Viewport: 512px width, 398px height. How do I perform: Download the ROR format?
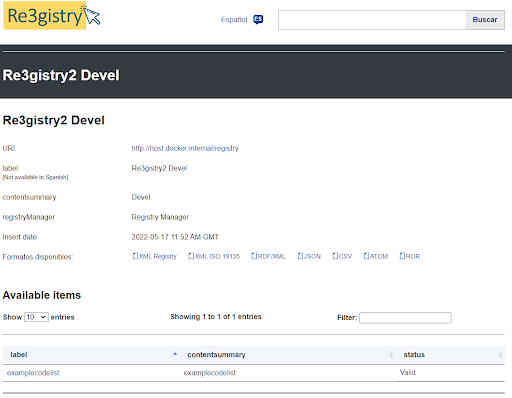pyautogui.click(x=410, y=256)
